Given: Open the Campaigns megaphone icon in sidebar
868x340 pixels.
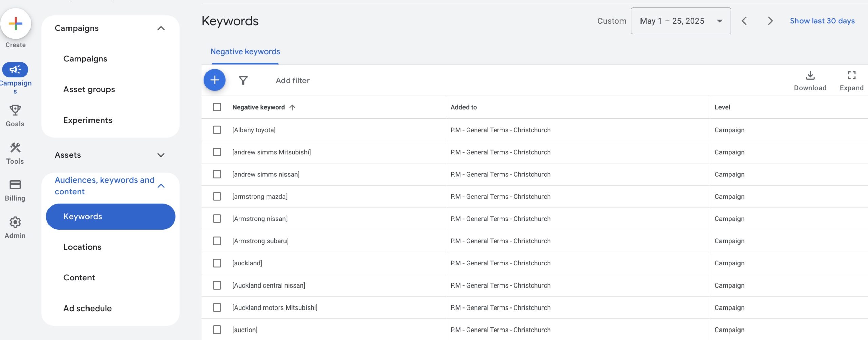Looking at the screenshot, I should click(15, 70).
